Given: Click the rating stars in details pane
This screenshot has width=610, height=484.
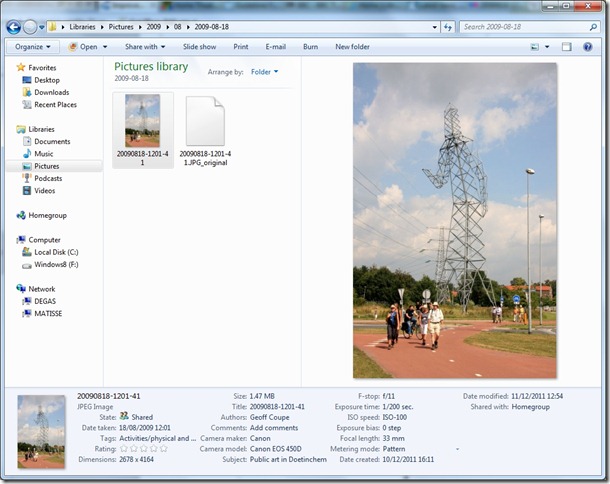Looking at the screenshot, I should tap(143, 448).
